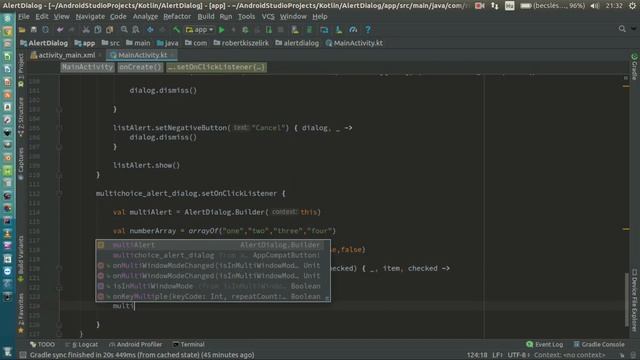Open the app run configuration dropdown
The height and width of the screenshot is (360, 640).
199,30
